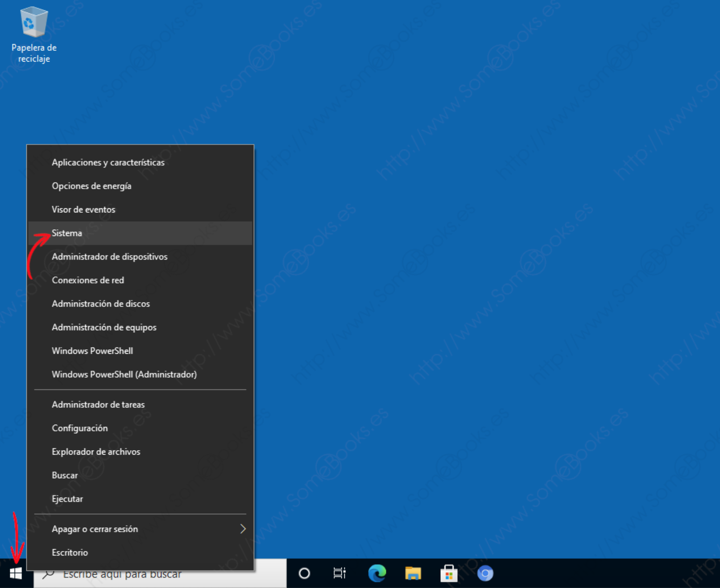Open Administrador de tareas
Screen dimensions: 720x588
pyautogui.click(x=98, y=405)
